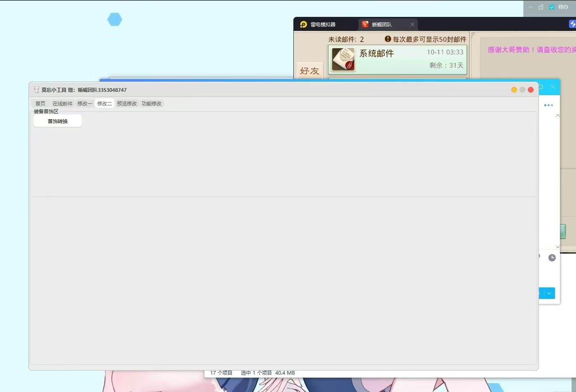Toggle the 待办 checkbox in top bar

tap(552, 7)
